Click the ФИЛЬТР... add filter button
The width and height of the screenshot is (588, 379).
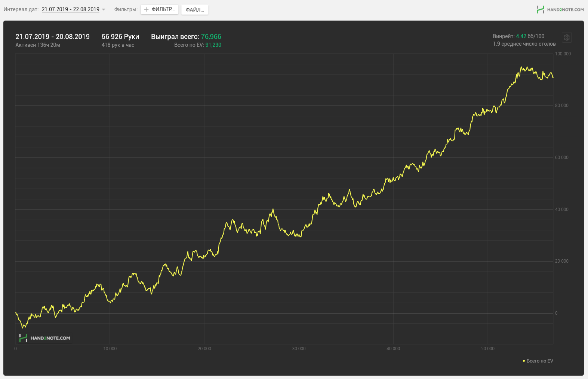(160, 10)
